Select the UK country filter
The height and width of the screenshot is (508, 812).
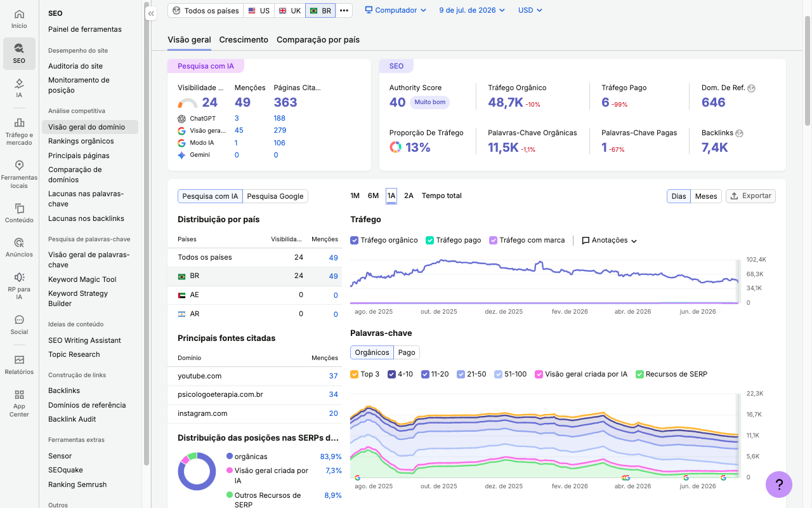[x=290, y=11]
